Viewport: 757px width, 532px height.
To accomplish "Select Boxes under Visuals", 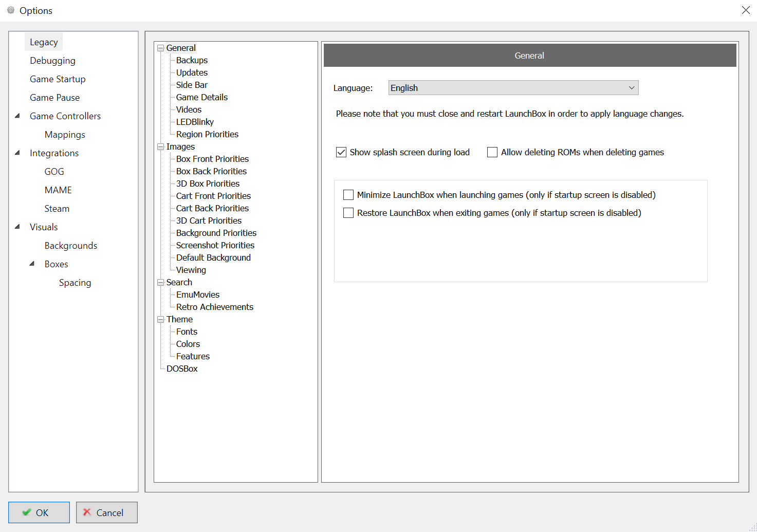I will click(56, 264).
